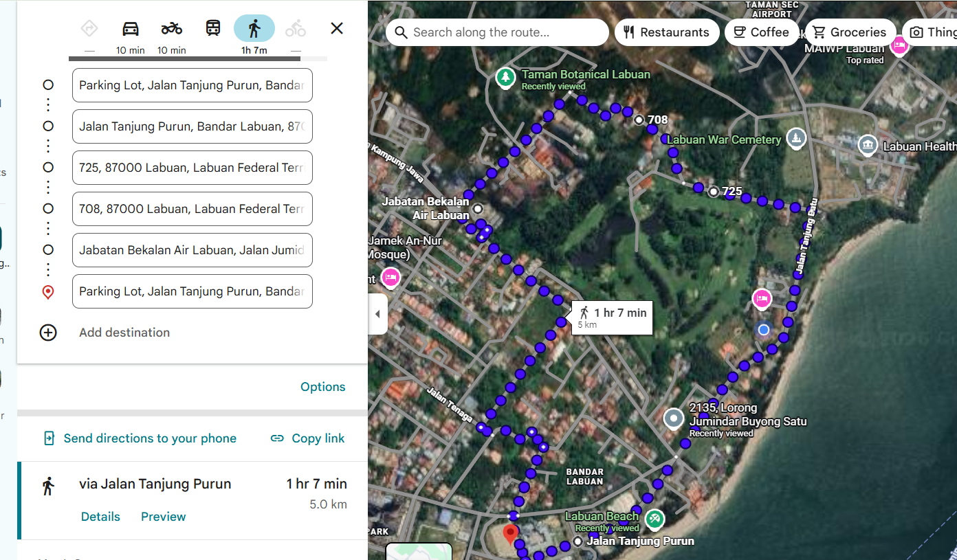The height and width of the screenshot is (560, 957).
Task: Click the 1 hr 7 min walking label on map
Action: point(612,317)
